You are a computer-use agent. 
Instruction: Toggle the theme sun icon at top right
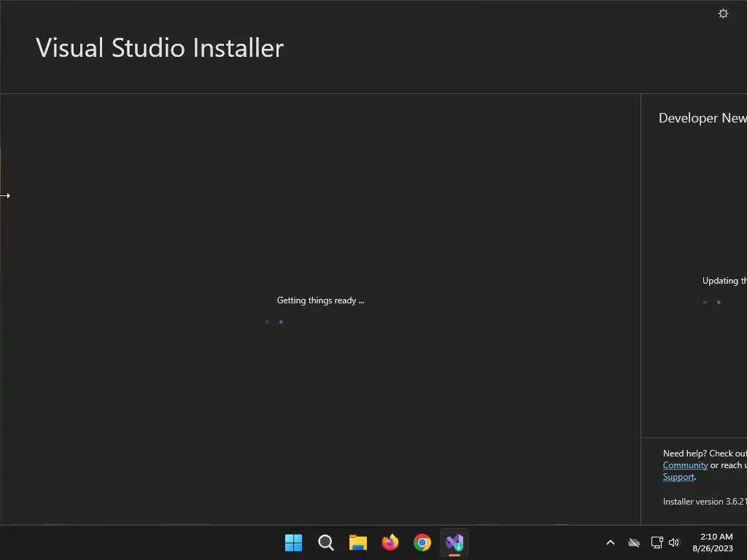coord(723,14)
